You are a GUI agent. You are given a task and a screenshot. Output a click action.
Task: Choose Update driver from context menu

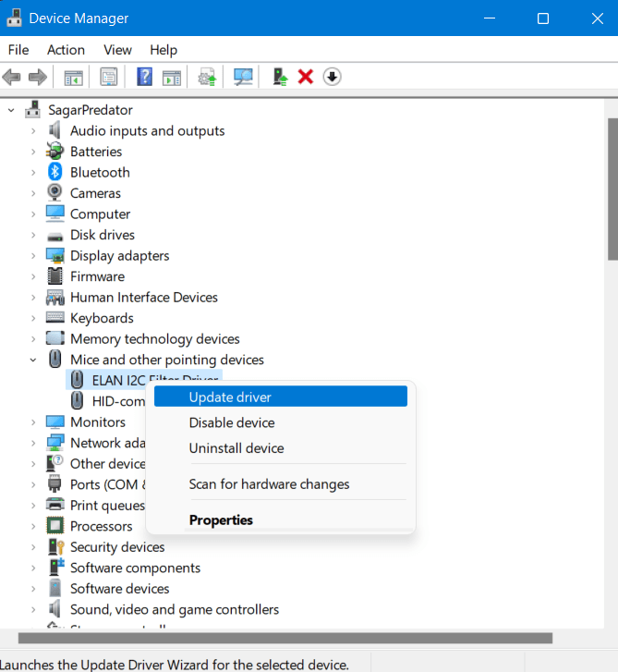pyautogui.click(x=229, y=397)
